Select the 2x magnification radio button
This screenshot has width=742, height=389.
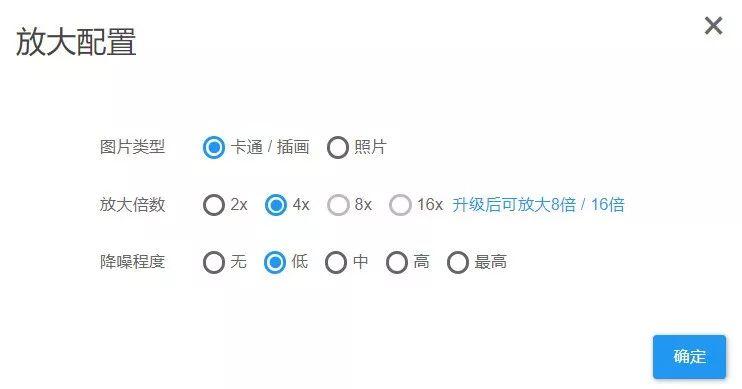pos(213,205)
